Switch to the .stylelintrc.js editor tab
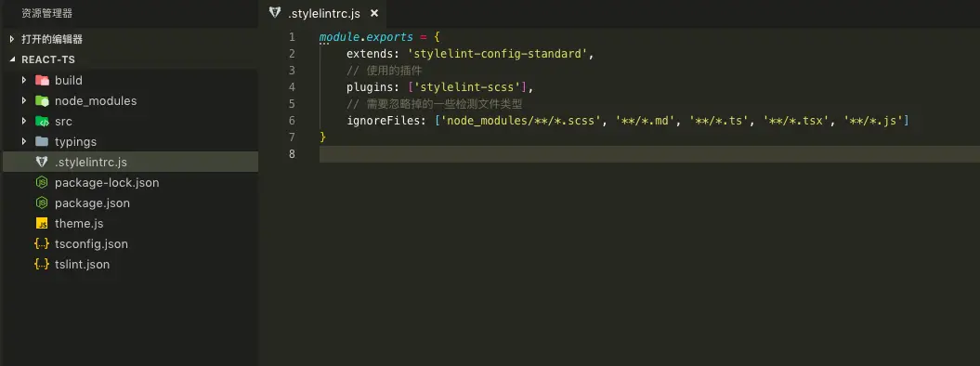Viewport: 980px width, 366px height. coord(324,13)
